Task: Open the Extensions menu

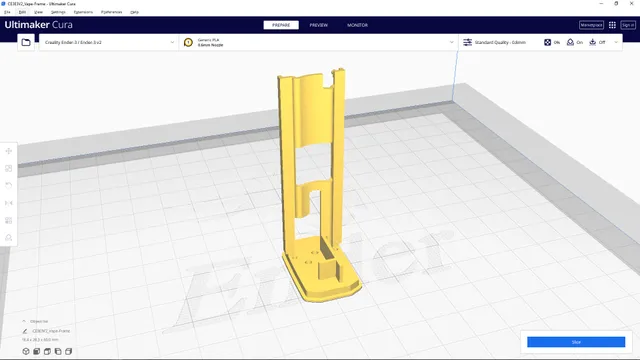Action: (x=83, y=12)
